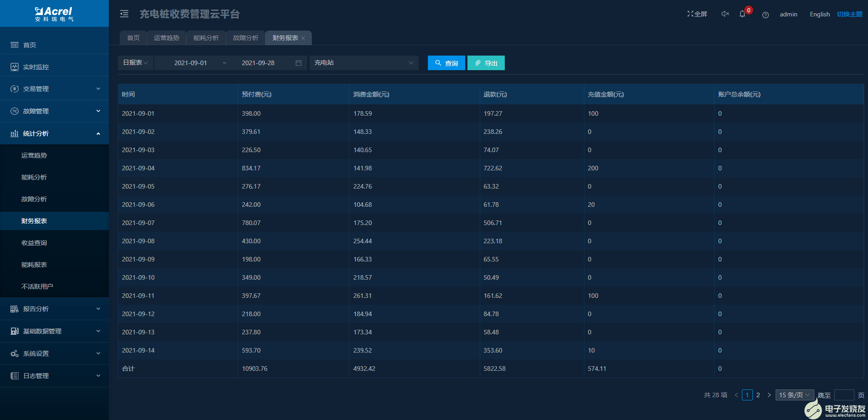
Task: Switch language to English
Action: 820,14
